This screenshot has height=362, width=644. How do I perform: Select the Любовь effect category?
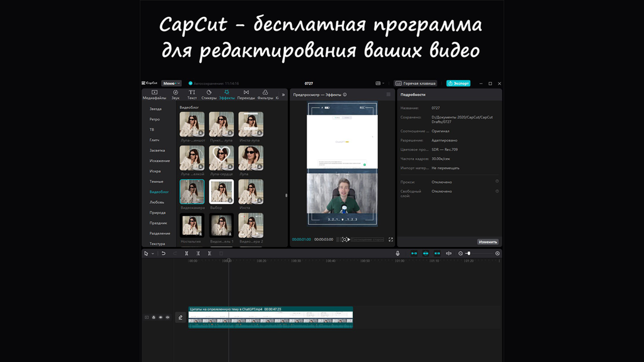click(x=157, y=202)
